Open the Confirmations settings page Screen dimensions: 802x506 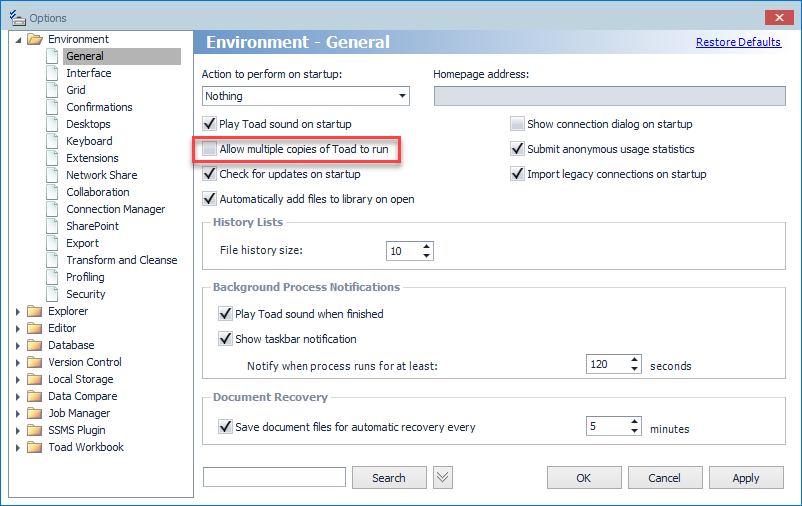99,107
